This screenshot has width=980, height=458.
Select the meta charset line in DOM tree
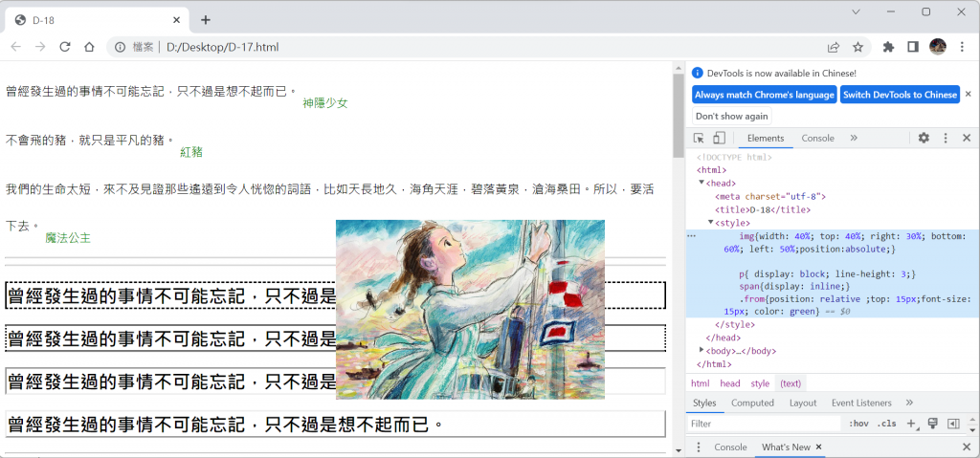770,196
